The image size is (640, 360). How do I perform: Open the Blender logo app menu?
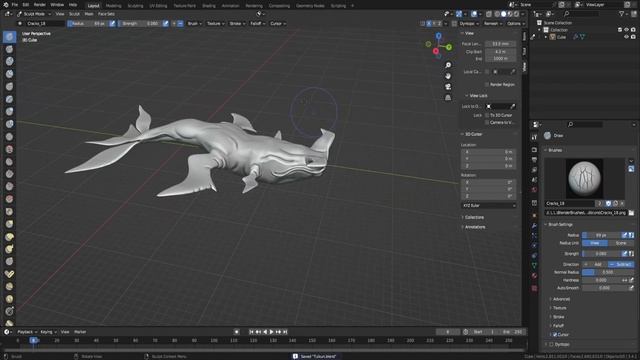coord(5,5)
